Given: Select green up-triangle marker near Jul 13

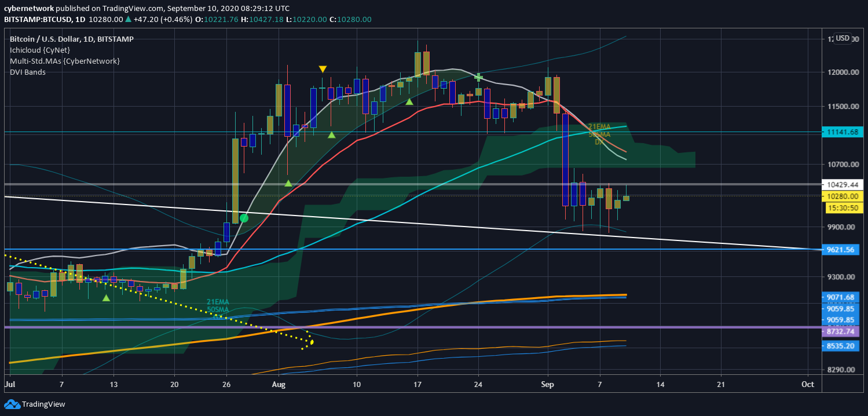Looking at the screenshot, I should coord(106,298).
